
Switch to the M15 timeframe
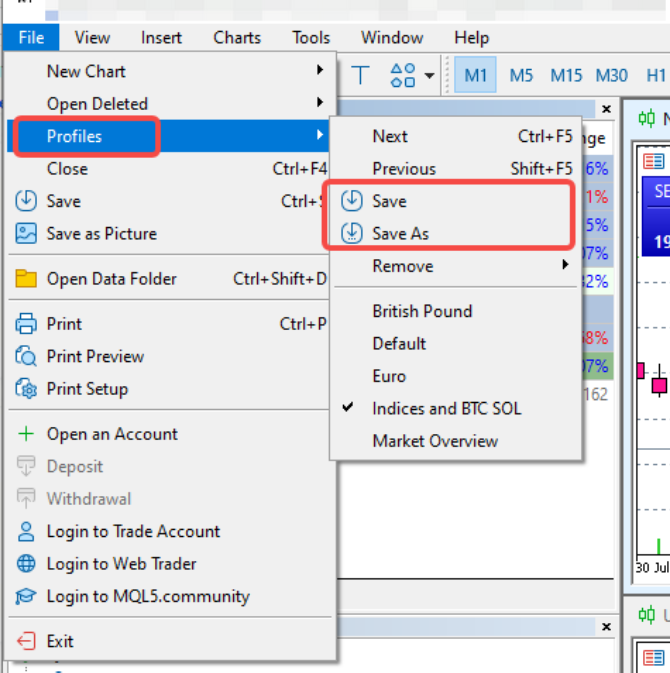(x=566, y=75)
